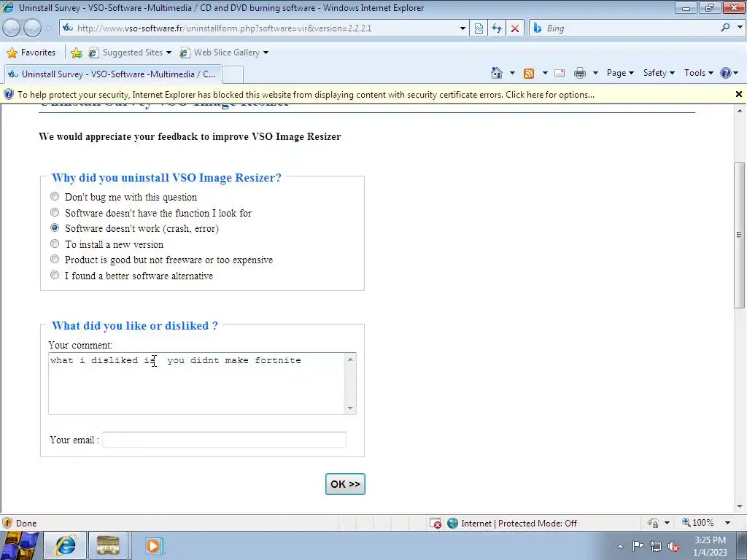Click the Home icon in command bar
The height and width of the screenshot is (560, 747).
click(x=496, y=73)
